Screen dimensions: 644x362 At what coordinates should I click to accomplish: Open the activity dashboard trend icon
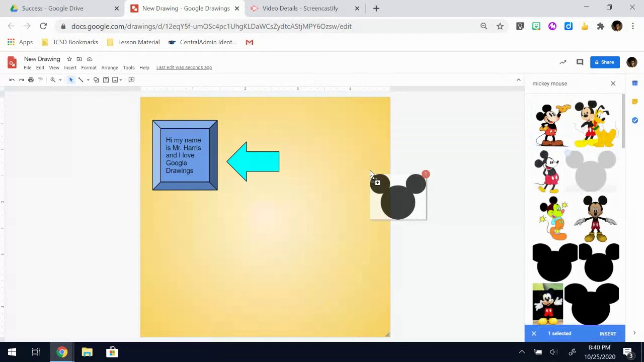563,62
